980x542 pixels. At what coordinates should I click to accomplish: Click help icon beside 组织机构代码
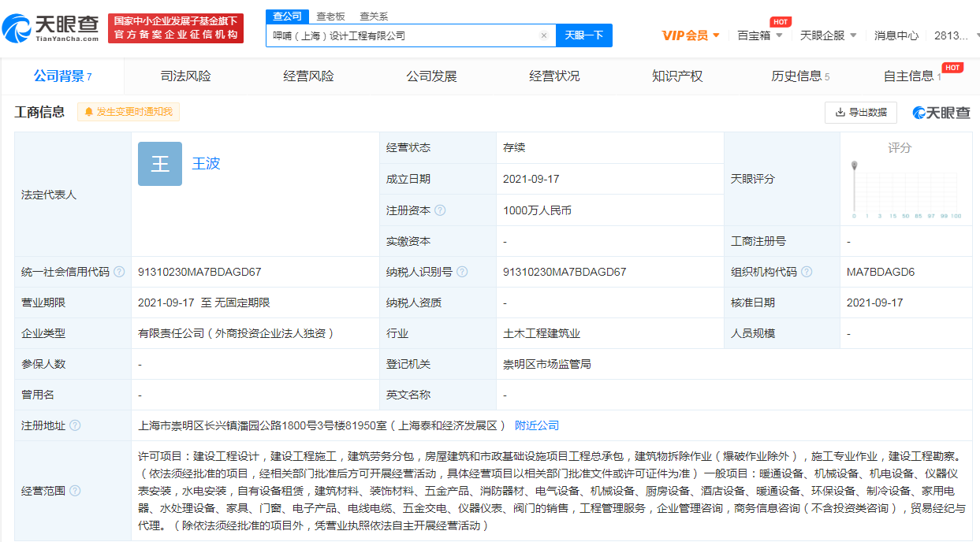807,272
